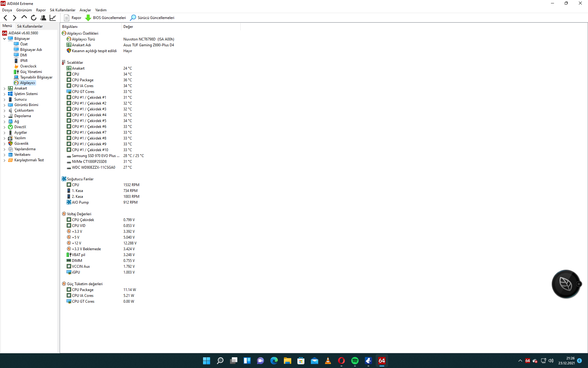Open taskbar Search
Screen dimensions: 588x368
coord(220,361)
